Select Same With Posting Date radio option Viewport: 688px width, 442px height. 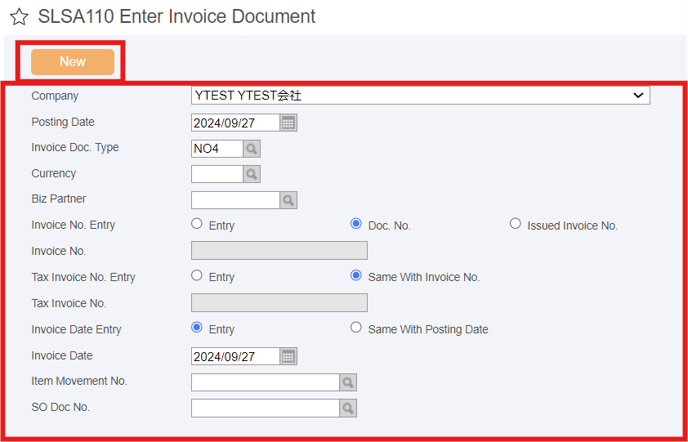coord(356,328)
